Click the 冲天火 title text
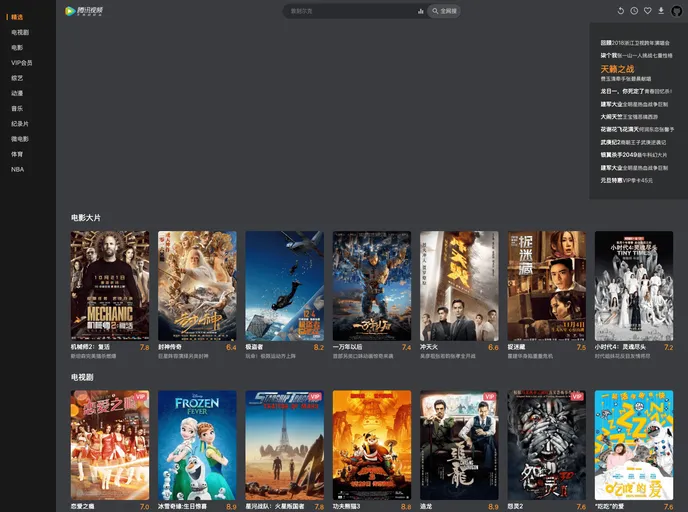 click(x=429, y=347)
